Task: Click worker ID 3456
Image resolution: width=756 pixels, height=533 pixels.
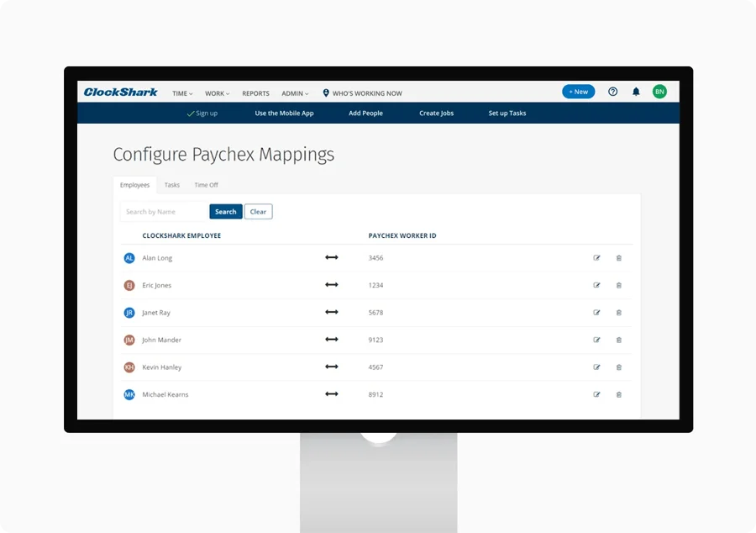Action: click(375, 258)
